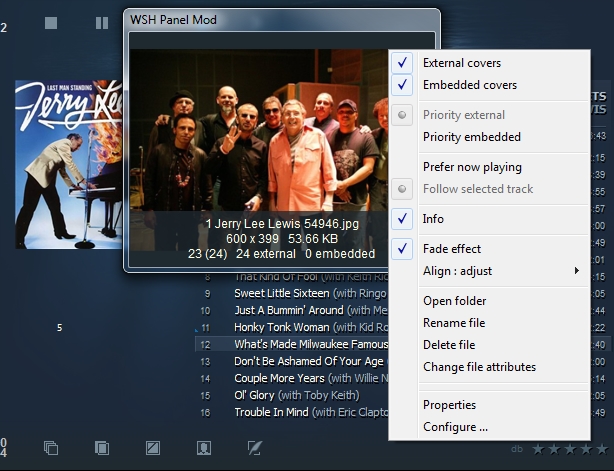Open Configure ... from the menu
Viewport: 614px width, 471px height.
tap(455, 427)
